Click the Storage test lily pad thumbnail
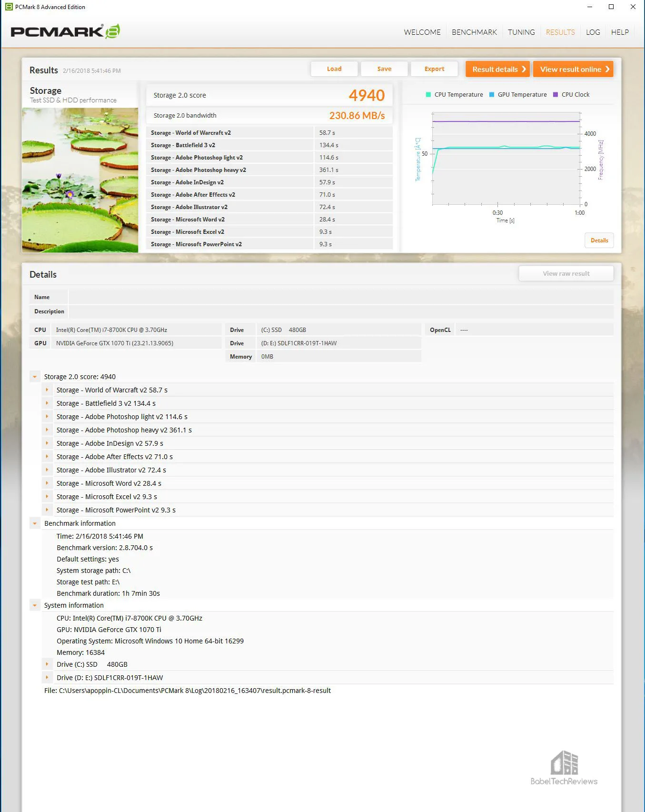The image size is (645, 812). pyautogui.click(x=80, y=180)
